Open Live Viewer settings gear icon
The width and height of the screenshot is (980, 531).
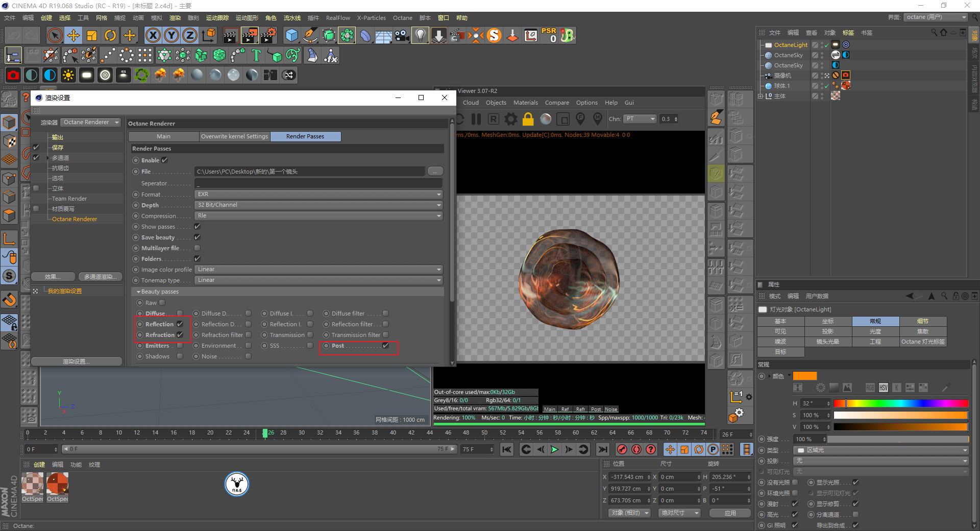click(x=511, y=119)
